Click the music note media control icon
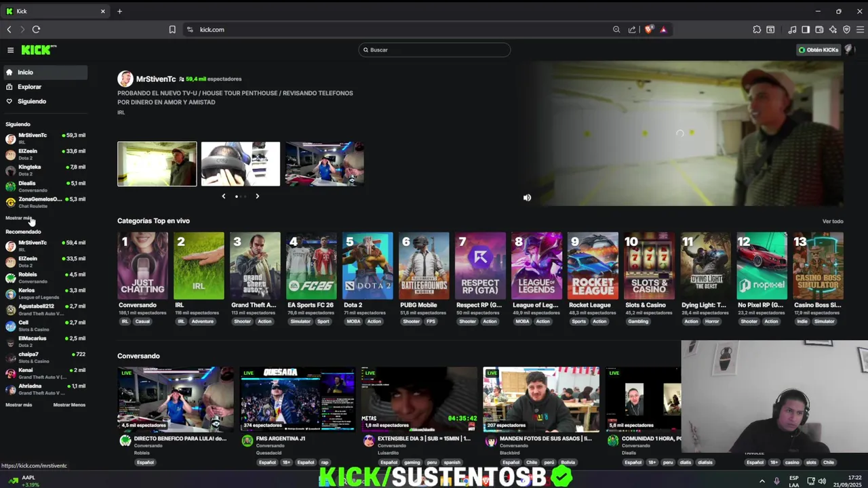Image resolution: width=868 pixels, height=488 pixels. coord(792,29)
